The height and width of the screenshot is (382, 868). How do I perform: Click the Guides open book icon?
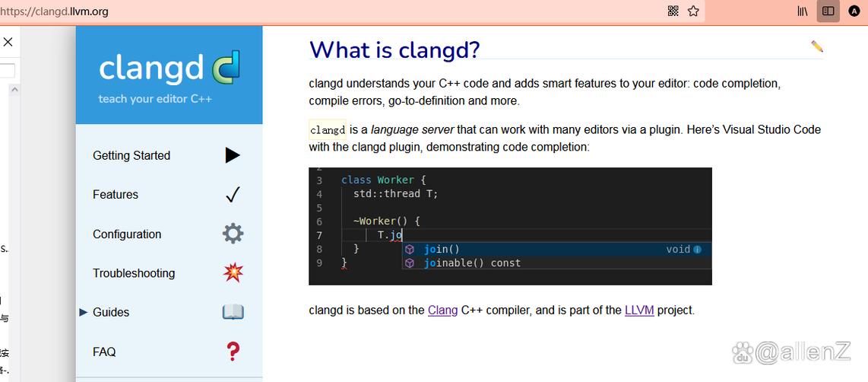(233, 312)
